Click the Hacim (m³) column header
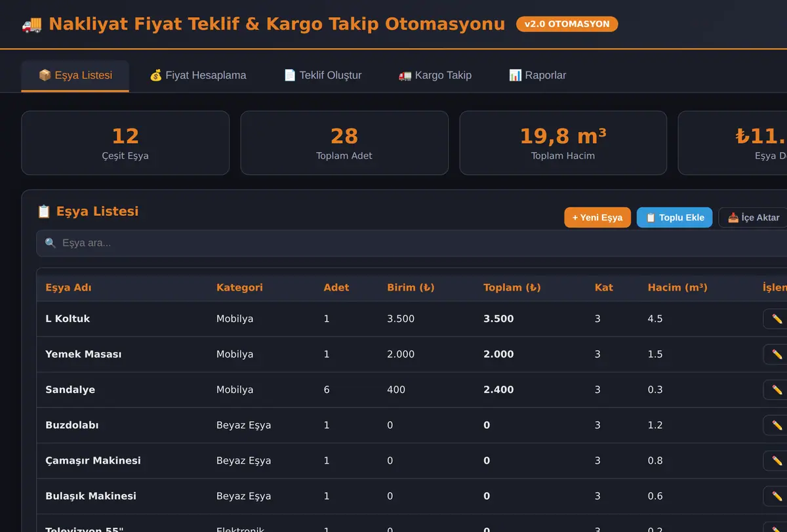 [677, 288]
